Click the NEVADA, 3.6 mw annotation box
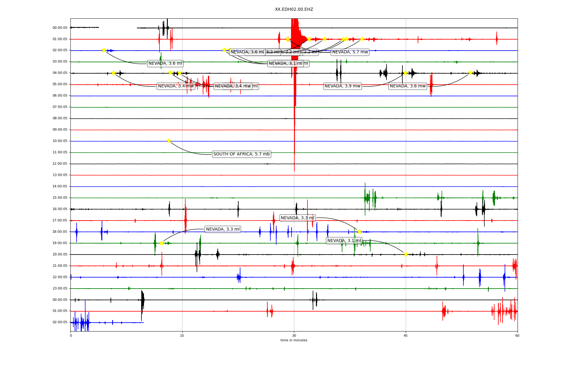 pyautogui.click(x=408, y=86)
